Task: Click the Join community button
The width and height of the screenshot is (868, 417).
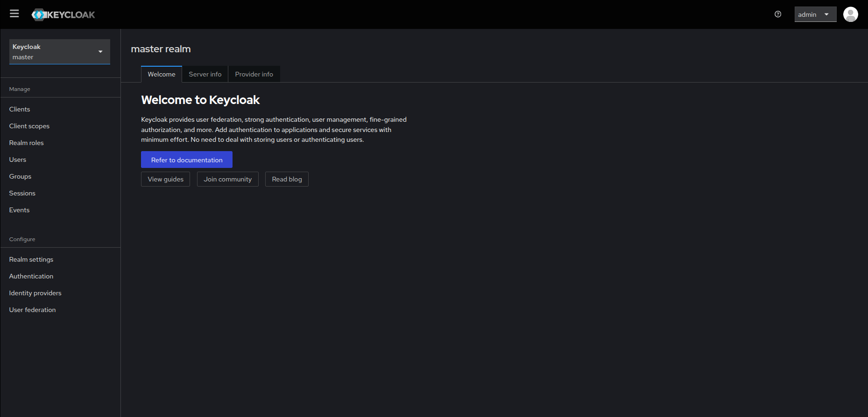Action: 227,179
